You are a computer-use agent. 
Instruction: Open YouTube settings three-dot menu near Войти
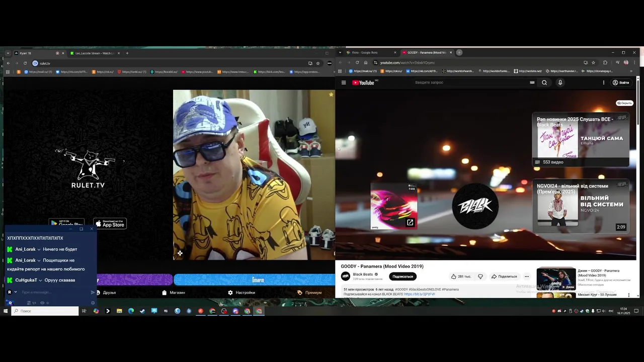coord(604,82)
